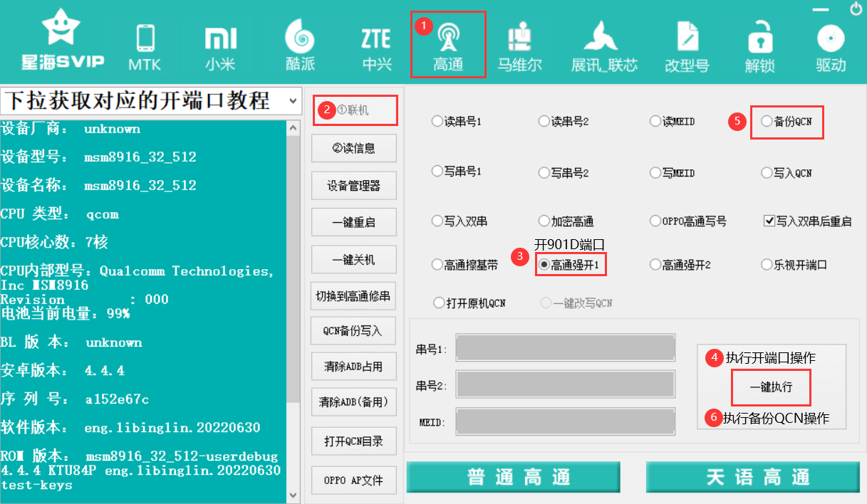Open the 小米 (Xiaomi) tab
867x504 pixels.
(220, 48)
